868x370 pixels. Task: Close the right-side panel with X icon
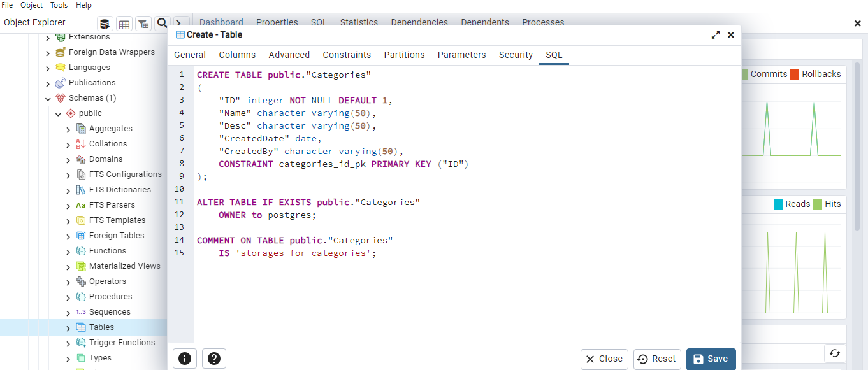pyautogui.click(x=857, y=23)
